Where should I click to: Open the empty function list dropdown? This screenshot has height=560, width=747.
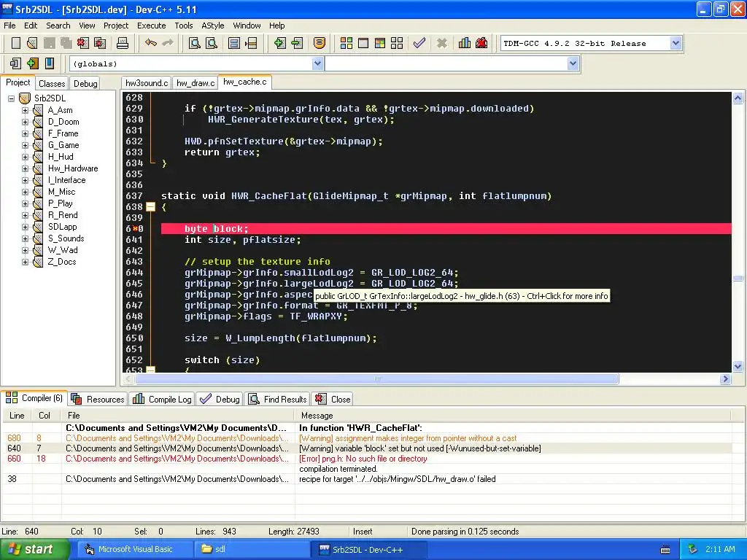pos(573,63)
